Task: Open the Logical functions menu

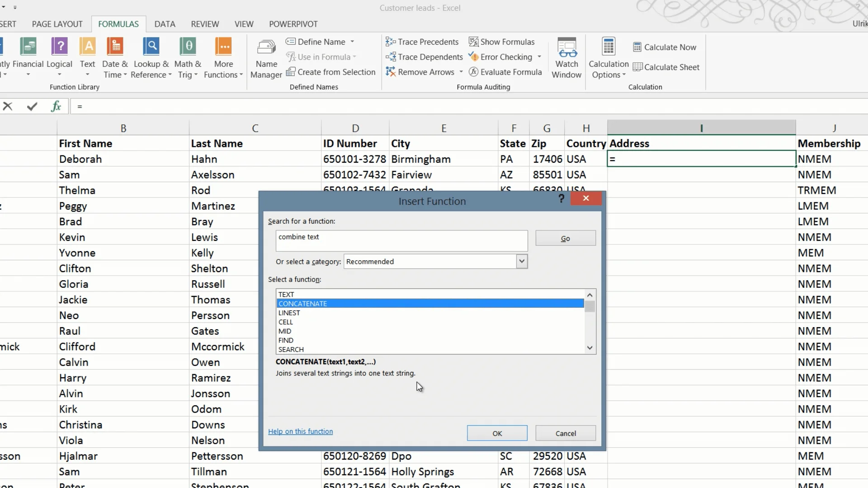Action: [59, 57]
